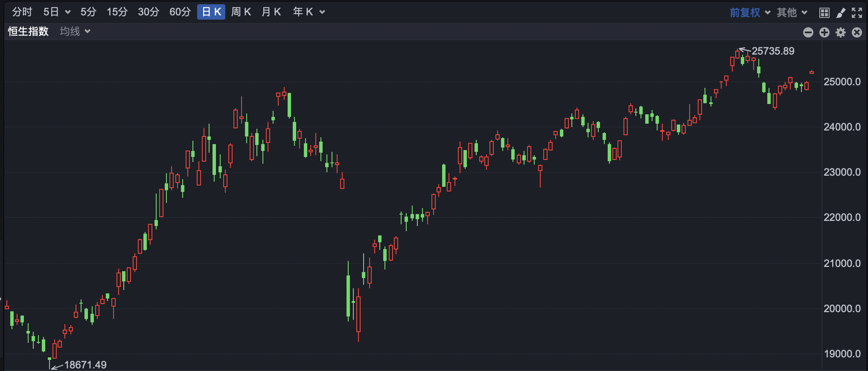The width and height of the screenshot is (868, 371).
Task: Open the grid layout icon
Action: tap(824, 13)
